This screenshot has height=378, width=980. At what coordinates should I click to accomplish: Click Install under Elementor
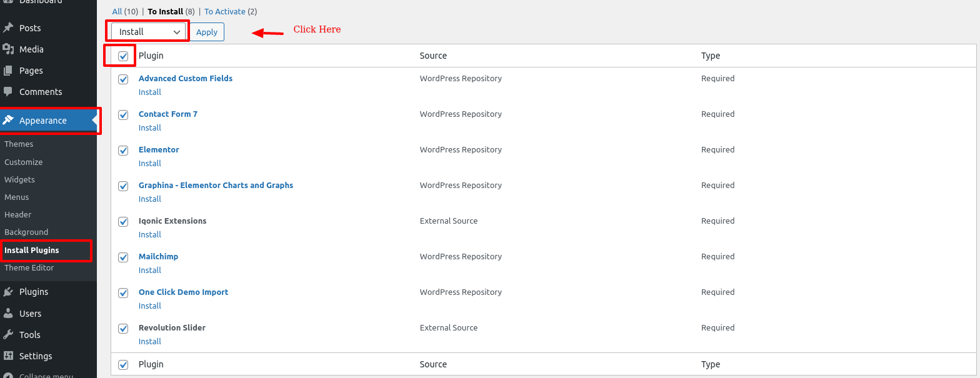point(150,163)
